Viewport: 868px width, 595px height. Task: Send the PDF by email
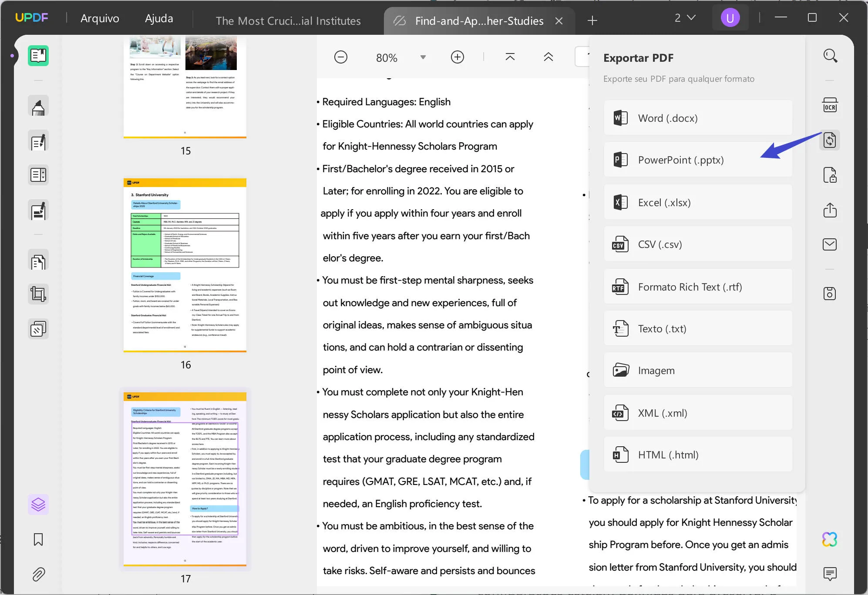coord(829,244)
